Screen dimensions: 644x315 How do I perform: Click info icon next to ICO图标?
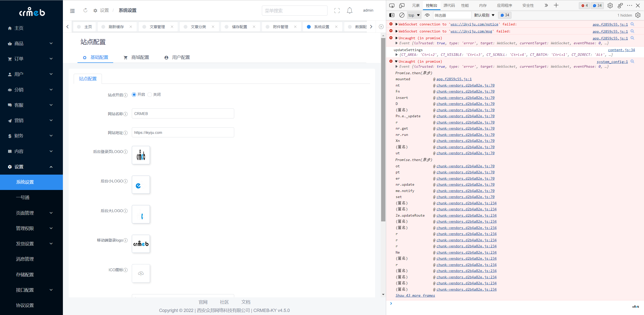click(126, 270)
